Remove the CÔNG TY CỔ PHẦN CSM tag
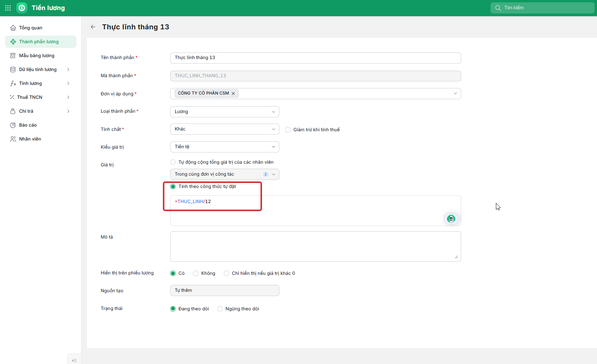 [233, 93]
